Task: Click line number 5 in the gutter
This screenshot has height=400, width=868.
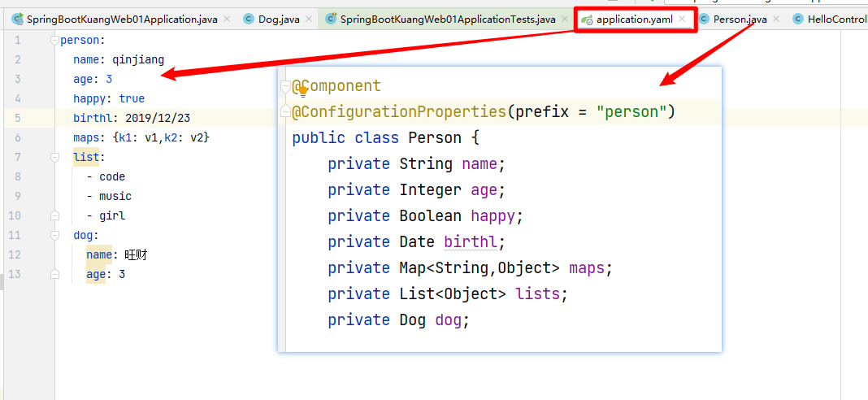Action: 18,118
